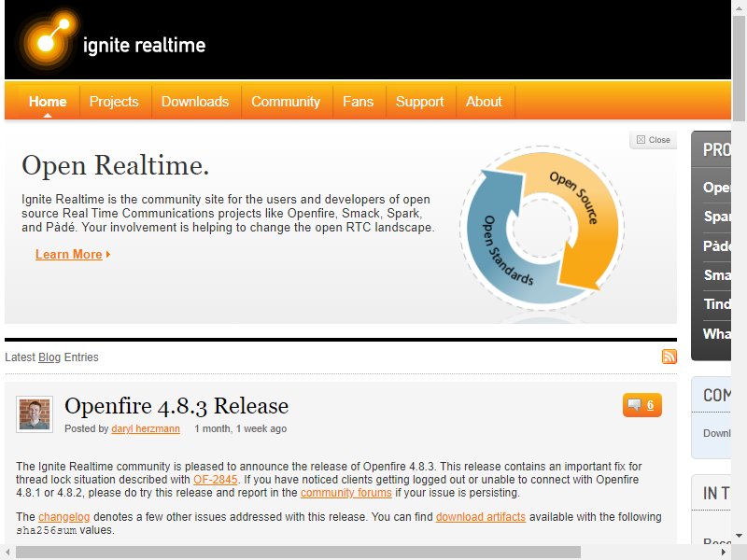Click the sha256sum text
This screenshot has width=747, height=560.
click(46, 530)
